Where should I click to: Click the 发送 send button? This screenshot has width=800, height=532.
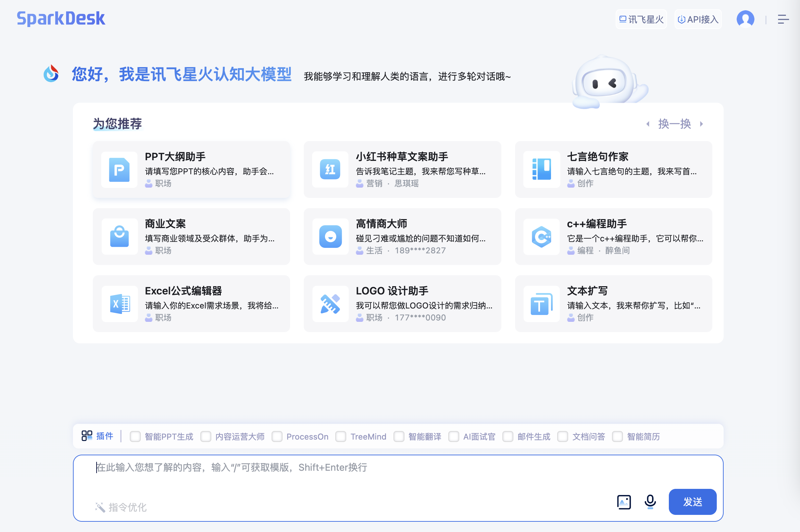point(692,502)
